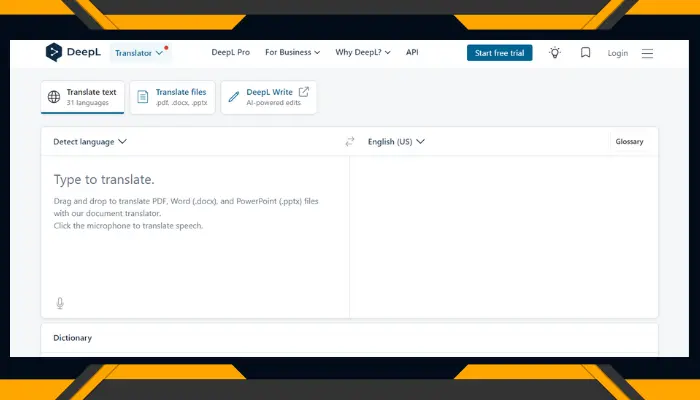Switch to the Translate files tab
The width and height of the screenshot is (700, 400).
[172, 97]
